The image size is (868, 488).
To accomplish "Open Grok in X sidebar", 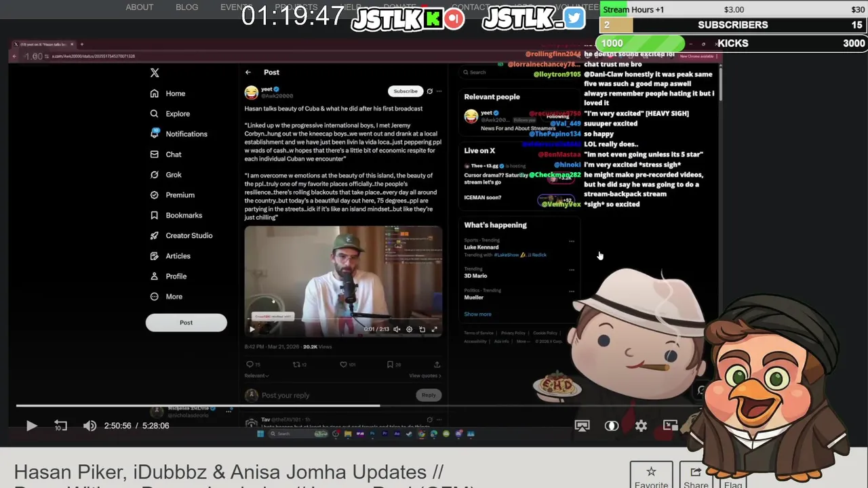I will click(166, 175).
